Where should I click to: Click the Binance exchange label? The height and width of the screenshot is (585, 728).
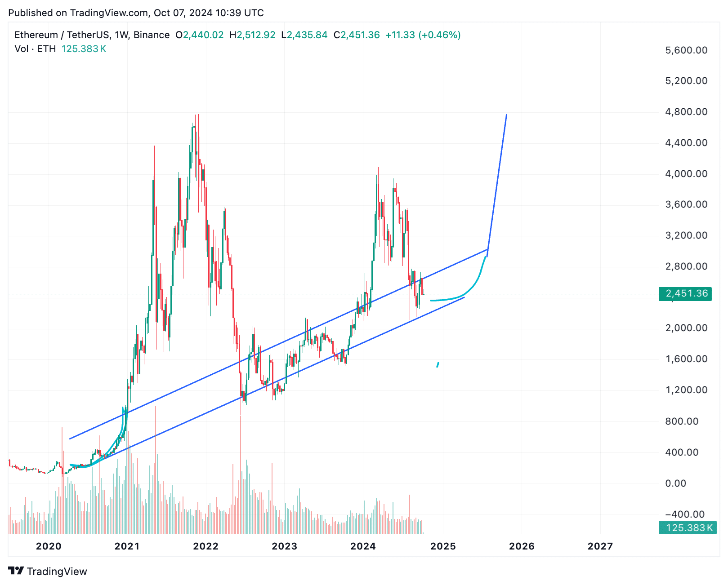pos(152,35)
